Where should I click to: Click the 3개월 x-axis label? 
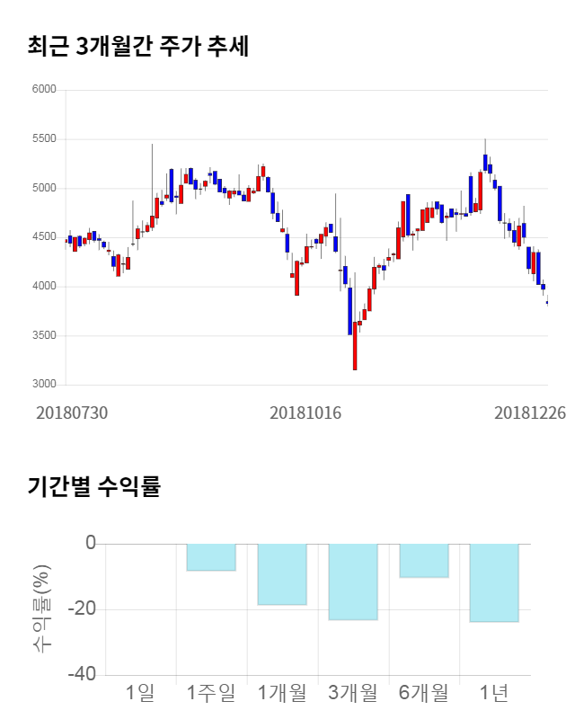(353, 693)
